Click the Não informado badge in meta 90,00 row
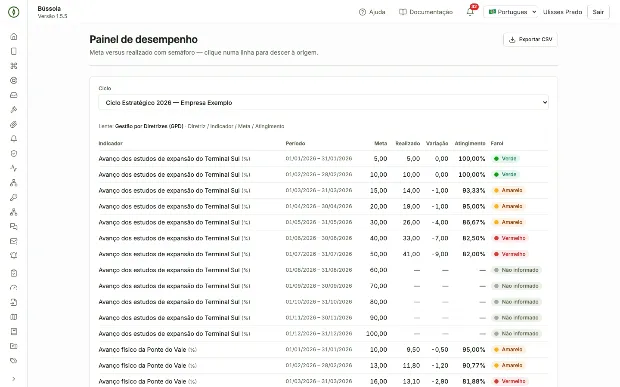Viewport: 620px width, 387px height. click(516, 318)
